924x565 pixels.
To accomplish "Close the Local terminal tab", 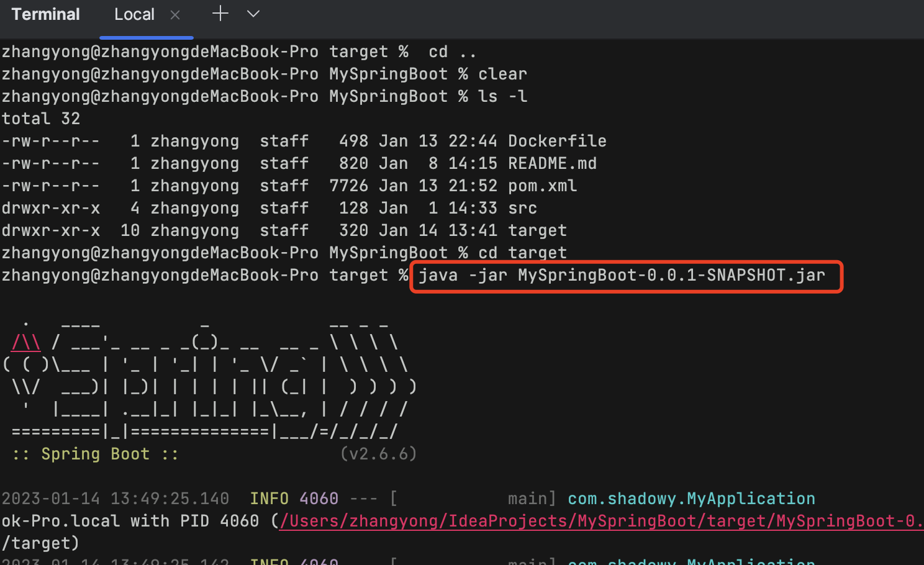I will click(175, 15).
